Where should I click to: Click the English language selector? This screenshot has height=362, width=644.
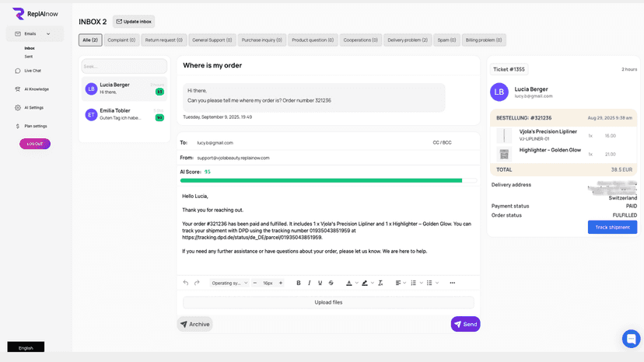[26, 347]
